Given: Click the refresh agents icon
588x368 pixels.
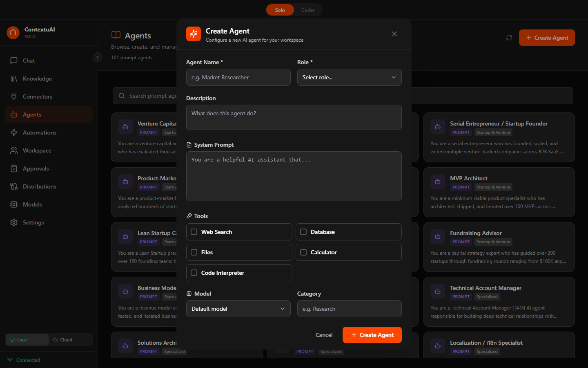Looking at the screenshot, I should pyautogui.click(x=509, y=38).
